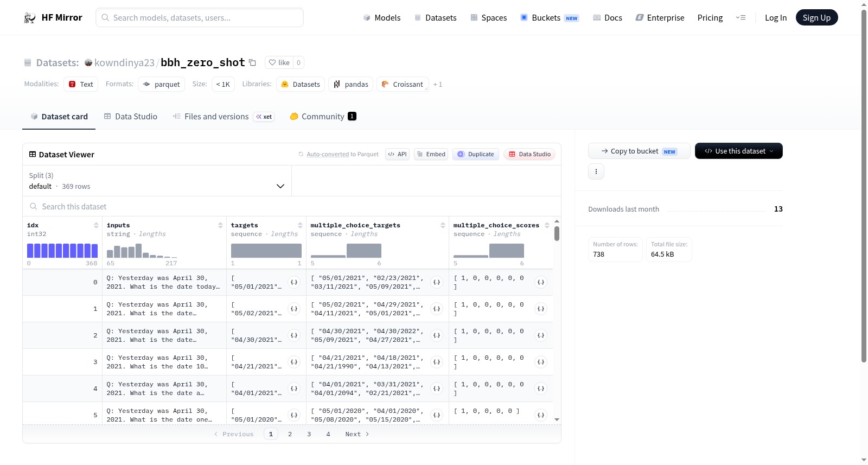This screenshot has width=868, height=465.
Task: Show the +1 more libraries
Action: coord(438,85)
